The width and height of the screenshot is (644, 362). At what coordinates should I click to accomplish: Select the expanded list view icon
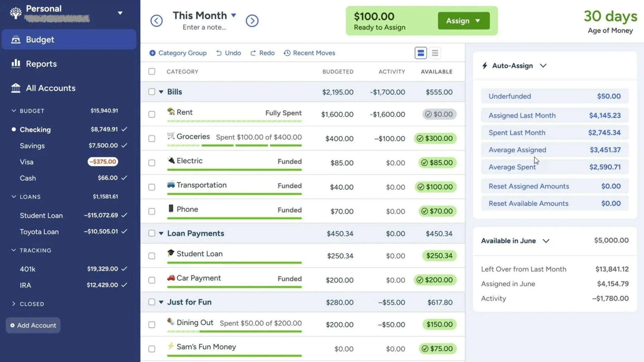point(421,53)
